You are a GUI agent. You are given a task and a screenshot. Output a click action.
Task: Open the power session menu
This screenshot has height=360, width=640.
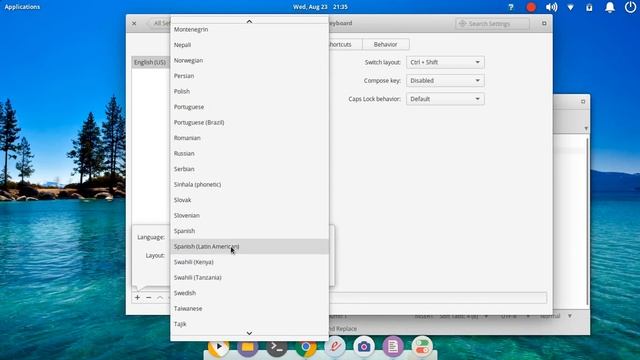630,7
